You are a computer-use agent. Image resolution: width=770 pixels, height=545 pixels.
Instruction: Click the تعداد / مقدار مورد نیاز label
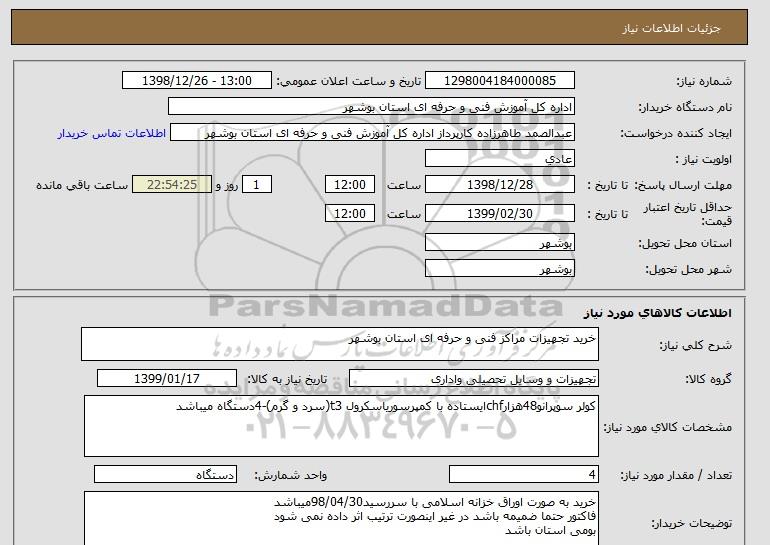tap(676, 475)
